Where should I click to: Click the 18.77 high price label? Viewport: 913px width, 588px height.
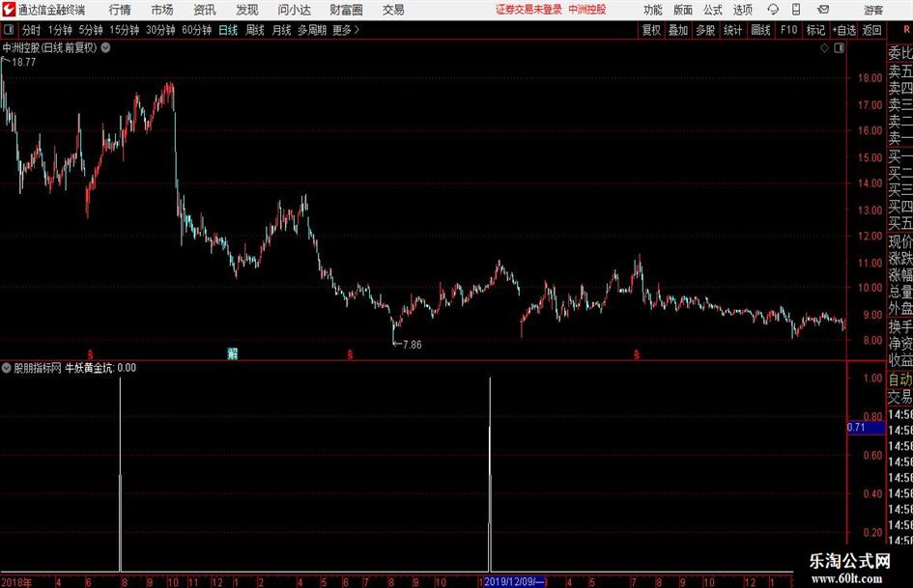24,62
